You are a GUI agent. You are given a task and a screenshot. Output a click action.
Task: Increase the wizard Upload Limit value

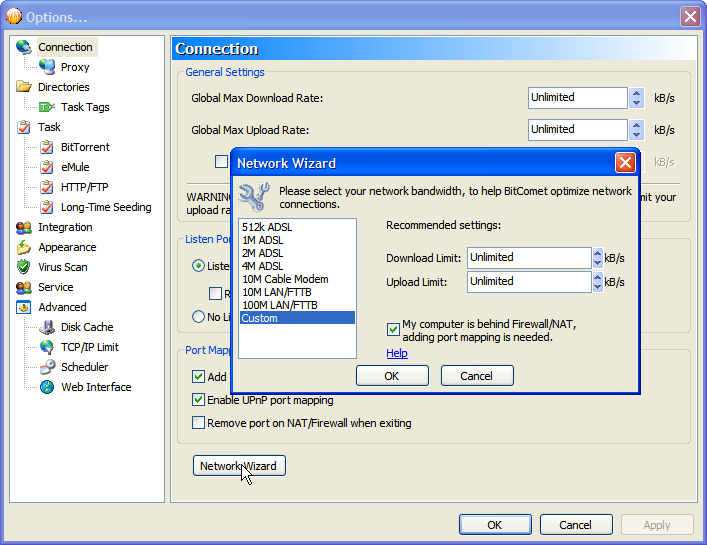point(597,277)
